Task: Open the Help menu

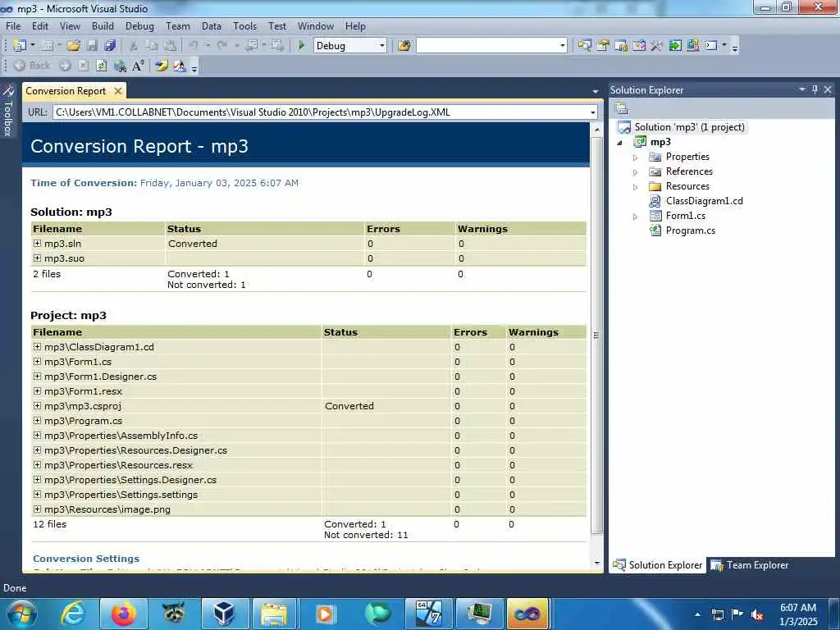Action: tap(354, 25)
